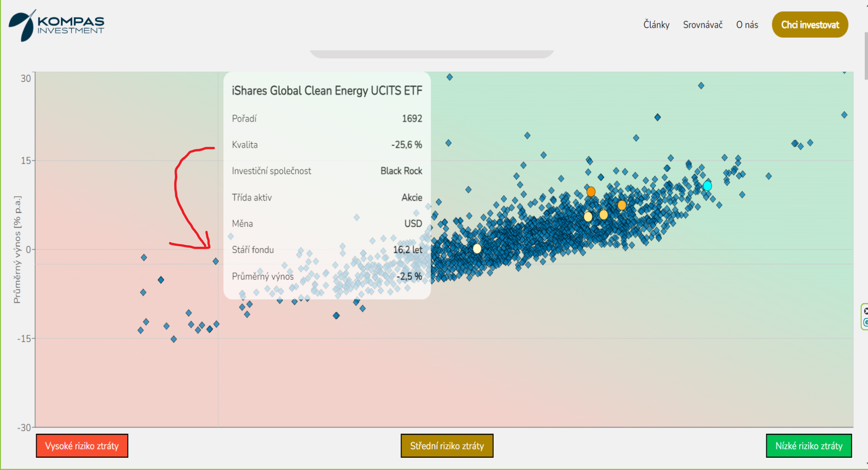Select the Střední riziko ztráty button
The image size is (868, 470).
point(447,446)
